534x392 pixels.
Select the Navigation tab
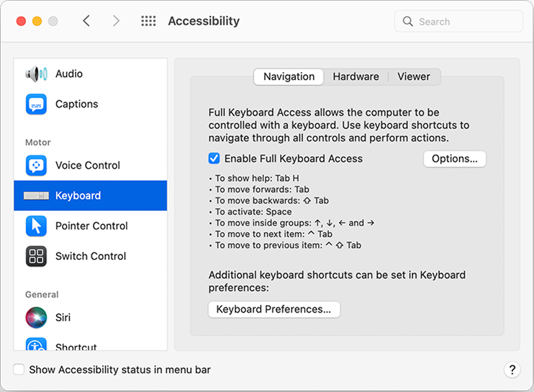(x=288, y=76)
